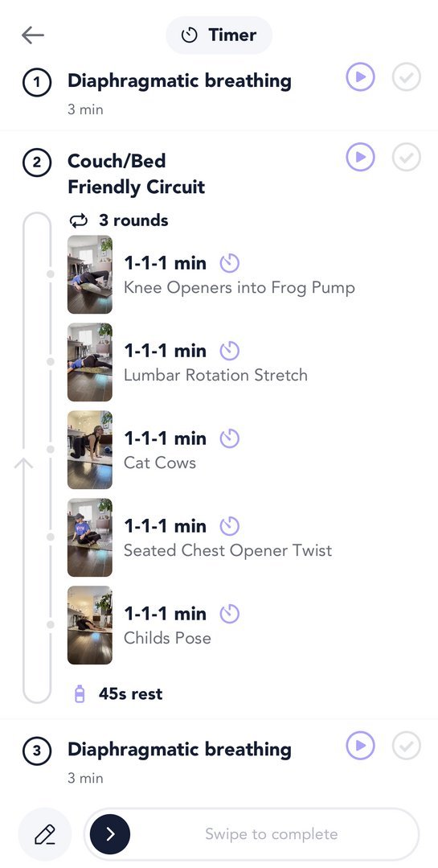438x868 pixels.
Task: Open the Timer button at top
Action: click(x=219, y=35)
